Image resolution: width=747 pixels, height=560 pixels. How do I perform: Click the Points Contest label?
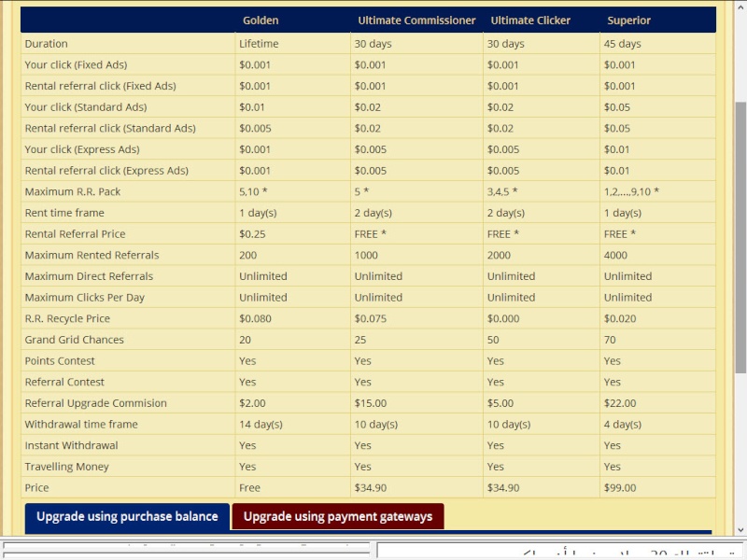[60, 361]
